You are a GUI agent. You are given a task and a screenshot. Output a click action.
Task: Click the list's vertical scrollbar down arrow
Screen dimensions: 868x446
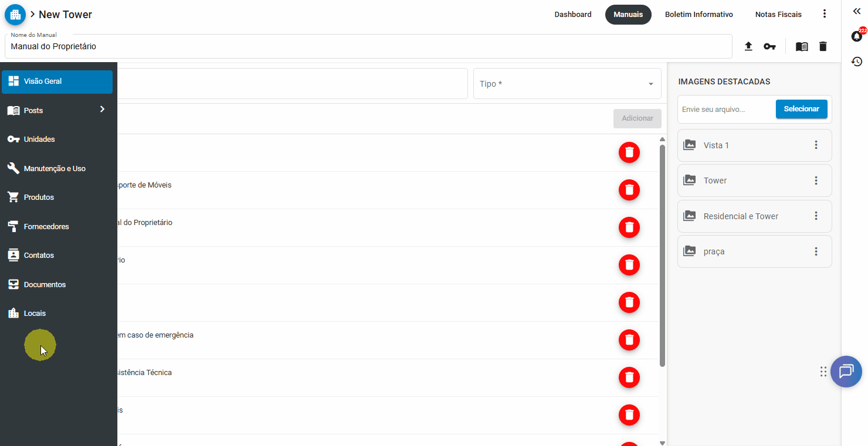(662, 442)
